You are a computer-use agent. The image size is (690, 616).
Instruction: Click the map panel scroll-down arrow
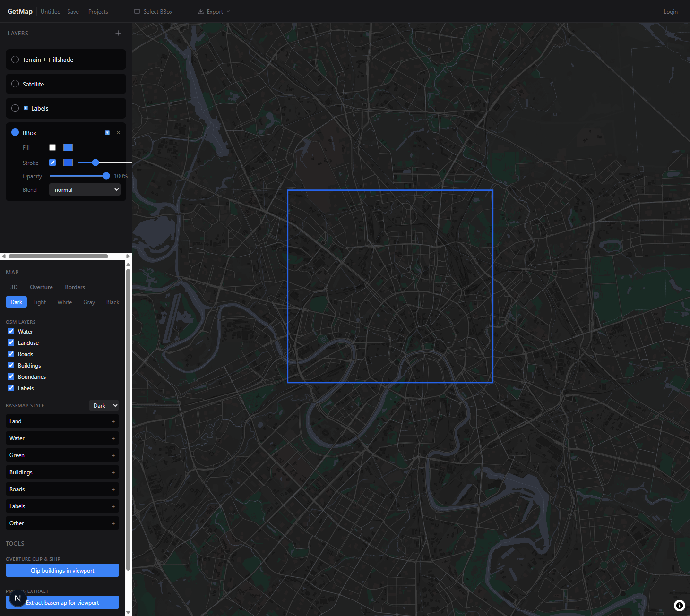click(x=128, y=613)
